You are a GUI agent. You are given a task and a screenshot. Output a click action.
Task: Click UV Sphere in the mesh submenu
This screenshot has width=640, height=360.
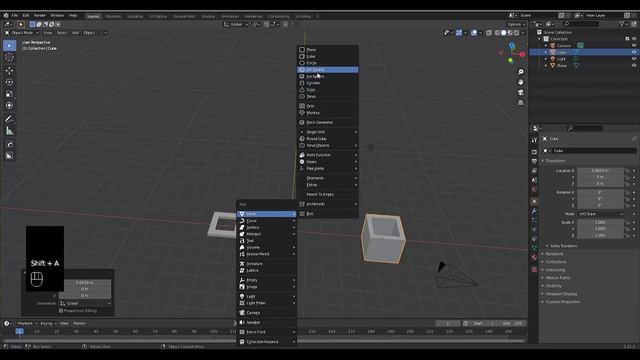328,70
